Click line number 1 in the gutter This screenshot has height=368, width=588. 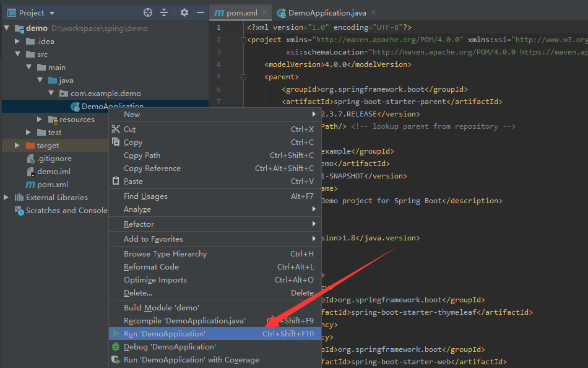pos(218,27)
